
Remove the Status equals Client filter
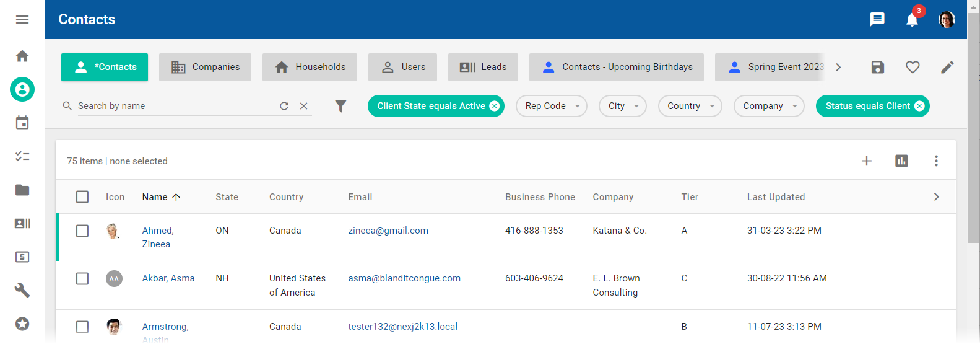pos(919,106)
